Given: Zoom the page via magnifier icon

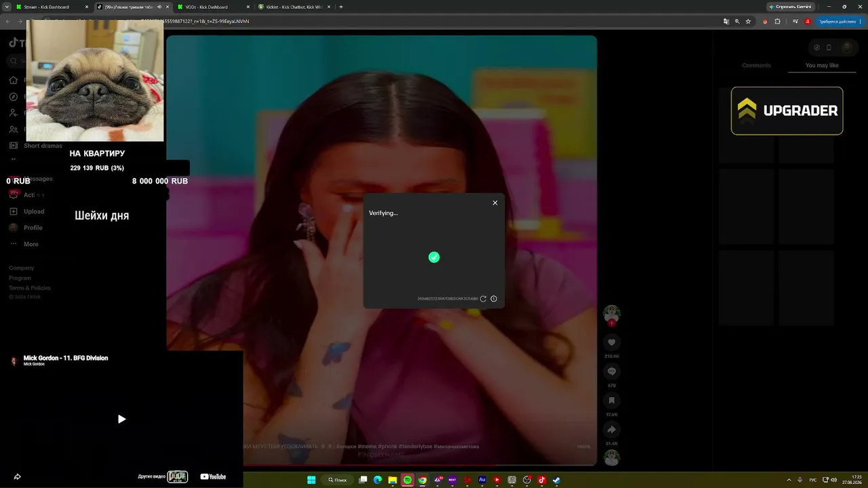Looking at the screenshot, I should pyautogui.click(x=737, y=21).
